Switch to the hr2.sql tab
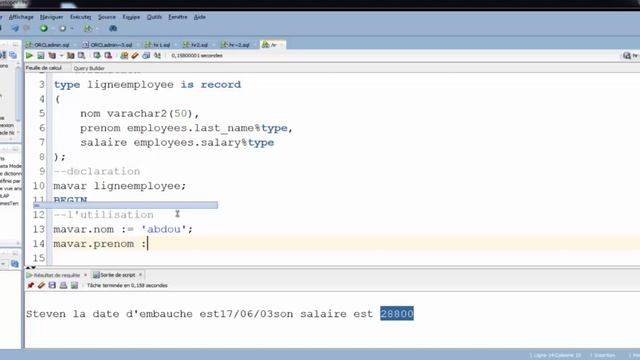The image size is (640, 360). pyautogui.click(x=198, y=44)
